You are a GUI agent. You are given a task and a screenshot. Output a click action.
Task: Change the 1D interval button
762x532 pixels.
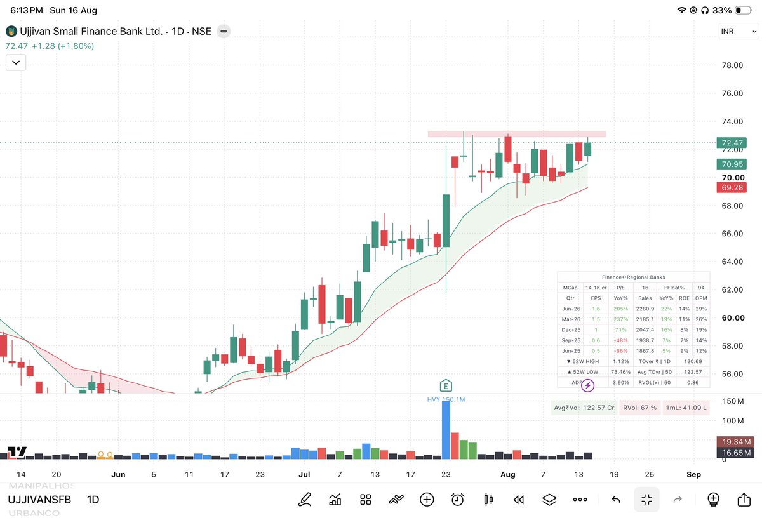click(93, 500)
